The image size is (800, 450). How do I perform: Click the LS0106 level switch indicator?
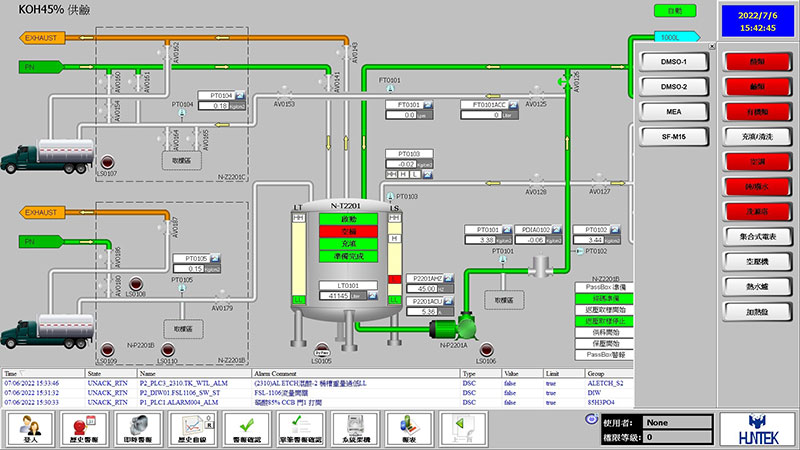(487, 350)
